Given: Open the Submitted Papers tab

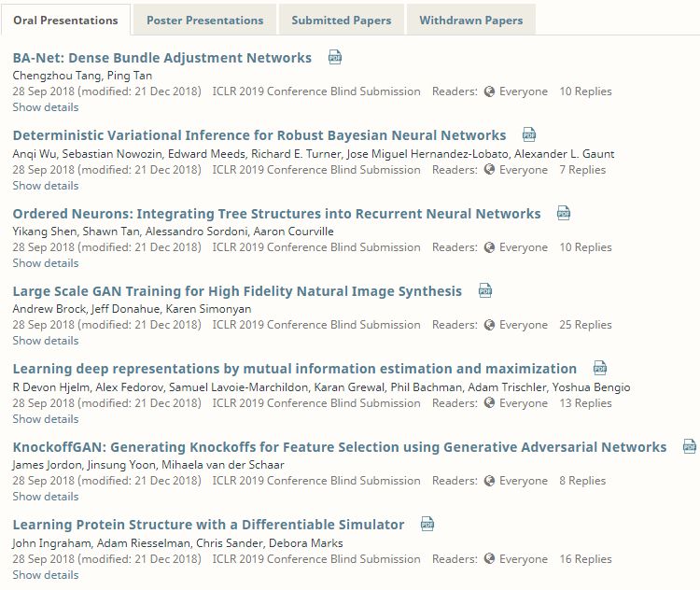Looking at the screenshot, I should 342,21.
